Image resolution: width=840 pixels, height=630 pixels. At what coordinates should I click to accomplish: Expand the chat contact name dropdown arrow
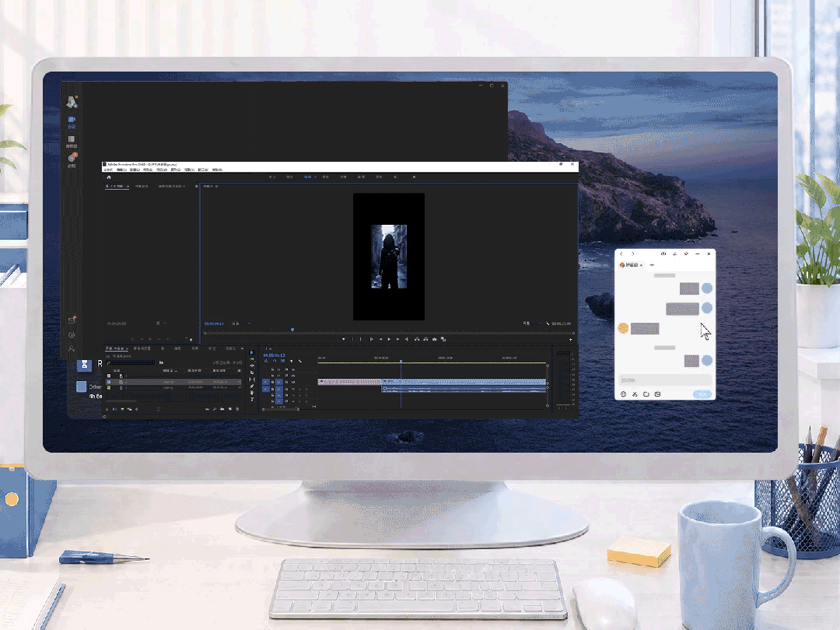(641, 265)
